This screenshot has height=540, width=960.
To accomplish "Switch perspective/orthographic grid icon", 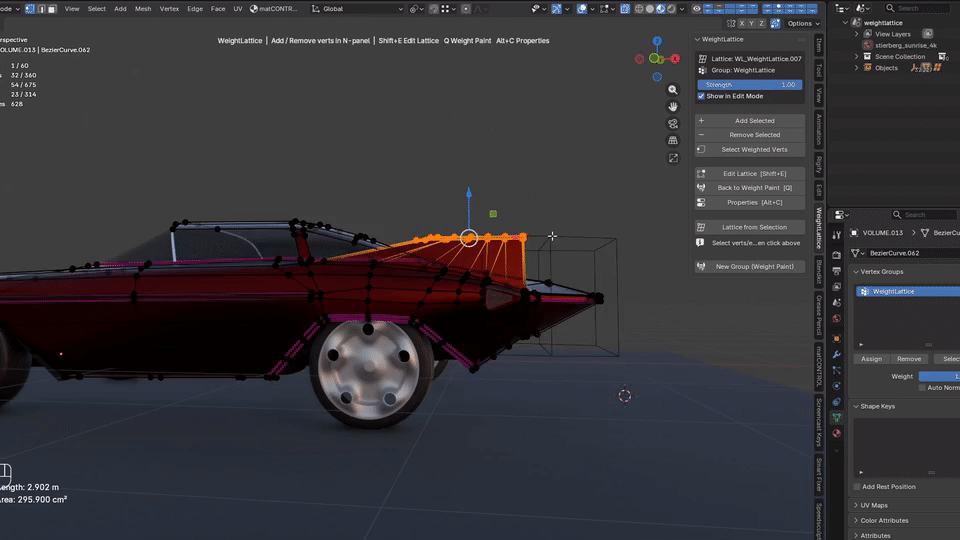I will [673, 141].
